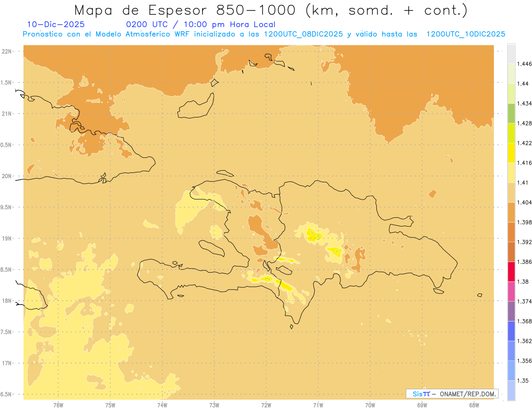Click the 72W longitude axis label
The image size is (532, 411).
pos(266,405)
